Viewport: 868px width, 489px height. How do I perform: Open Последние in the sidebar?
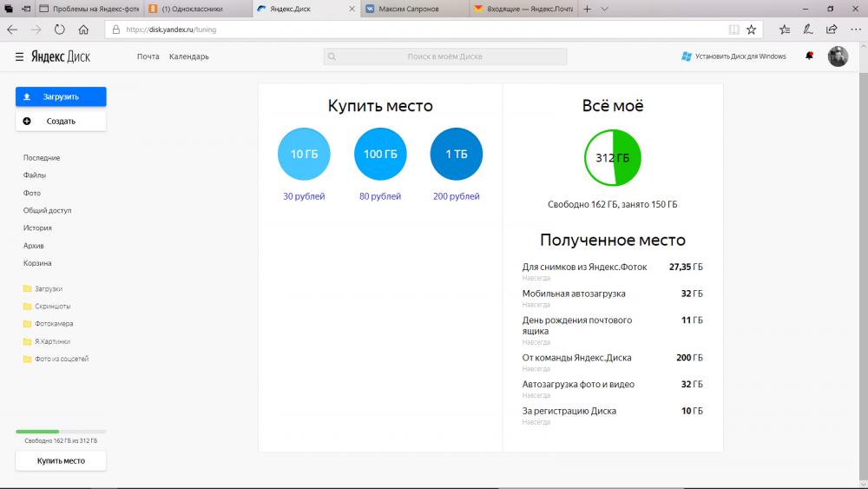(42, 158)
